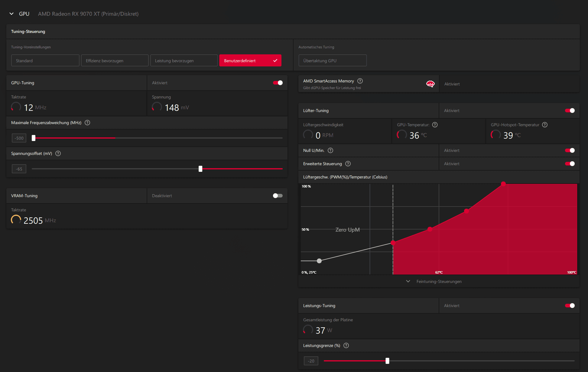Screen dimensions: 588x372
Task: Choose Leistung bevorzugen preset
Action: (x=184, y=61)
